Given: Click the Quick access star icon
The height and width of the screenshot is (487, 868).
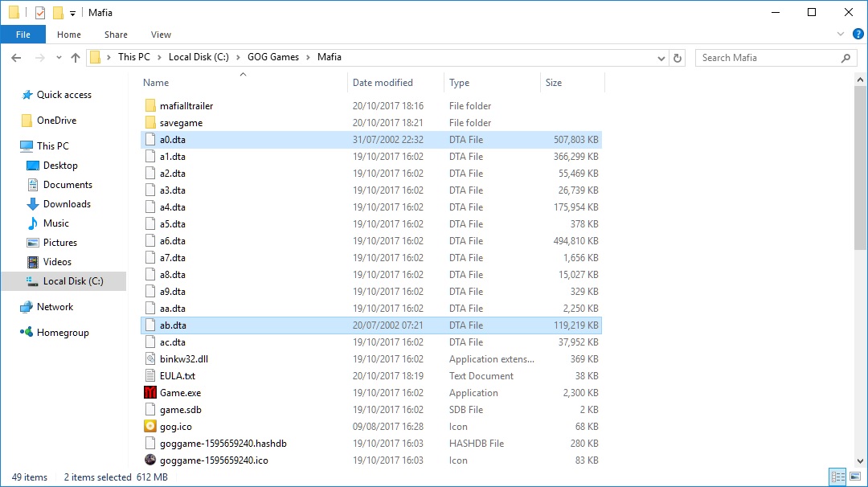Looking at the screenshot, I should pyautogui.click(x=27, y=95).
